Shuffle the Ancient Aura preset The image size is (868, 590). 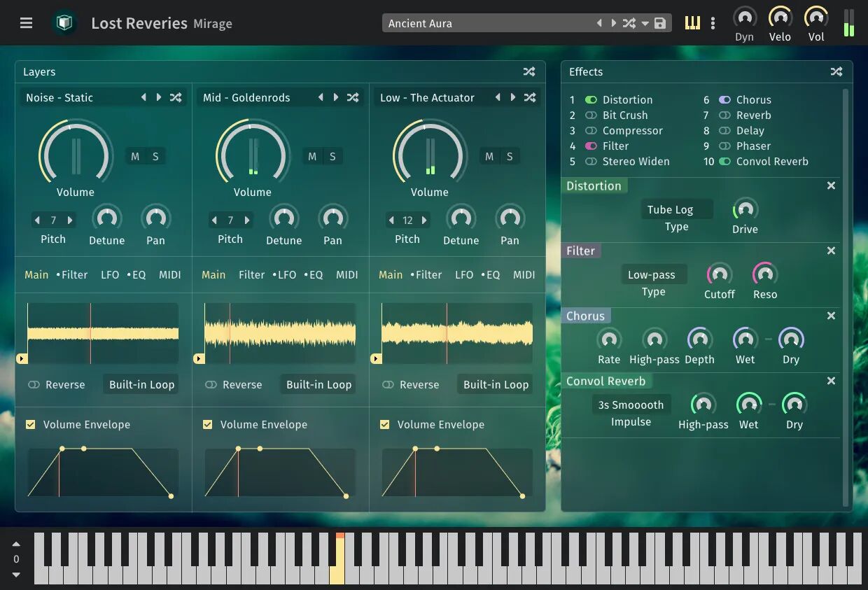[x=629, y=23]
